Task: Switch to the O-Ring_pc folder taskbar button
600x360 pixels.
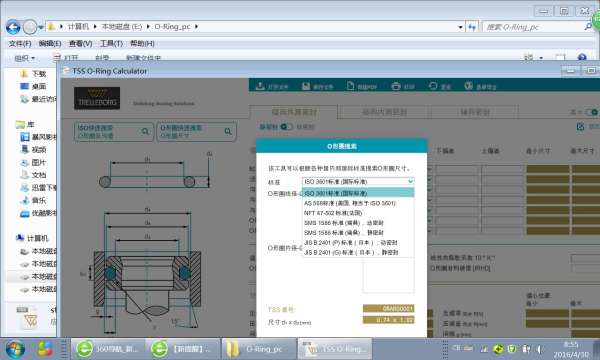Action: pyautogui.click(x=259, y=349)
